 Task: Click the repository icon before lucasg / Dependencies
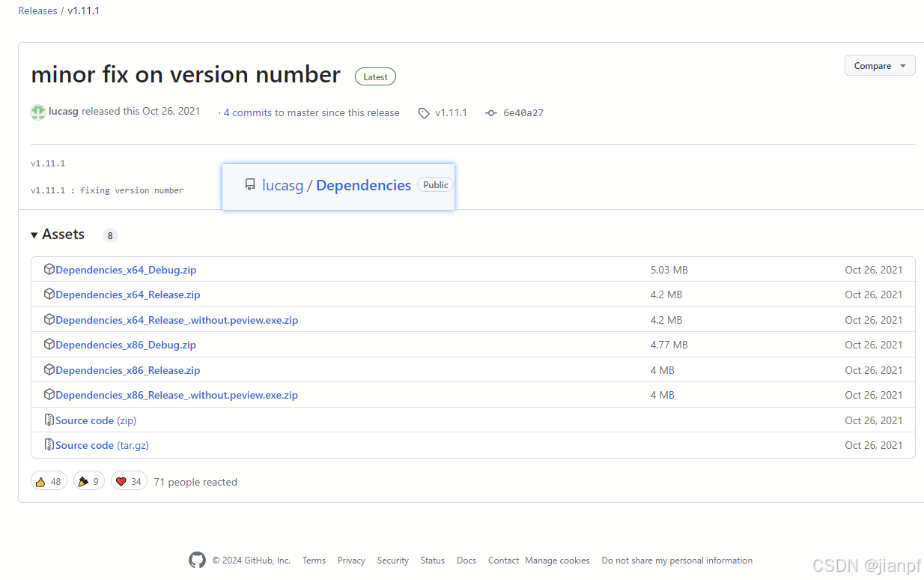250,185
